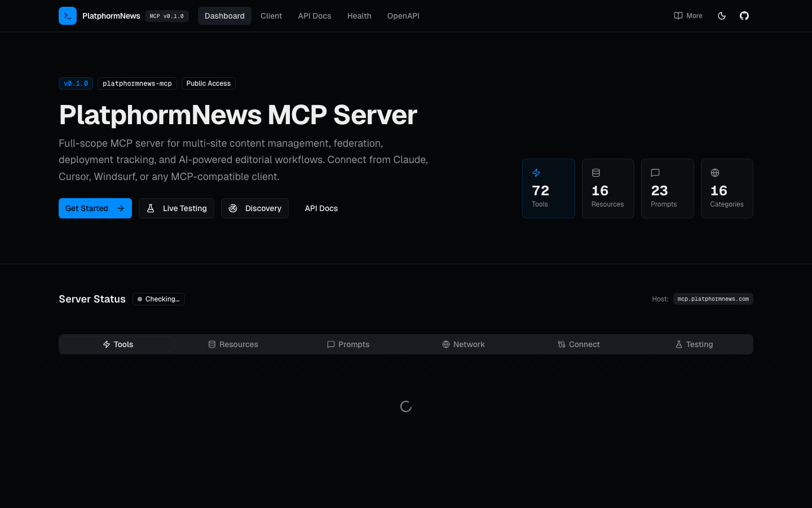Open the Discovery button
This screenshot has height=508, width=812.
[255, 208]
